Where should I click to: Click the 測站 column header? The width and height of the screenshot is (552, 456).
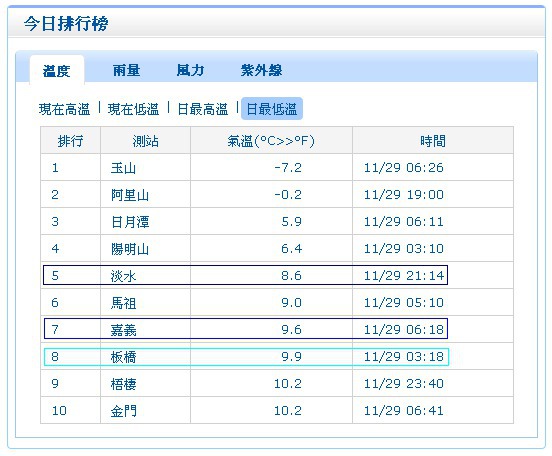pyautogui.click(x=145, y=141)
